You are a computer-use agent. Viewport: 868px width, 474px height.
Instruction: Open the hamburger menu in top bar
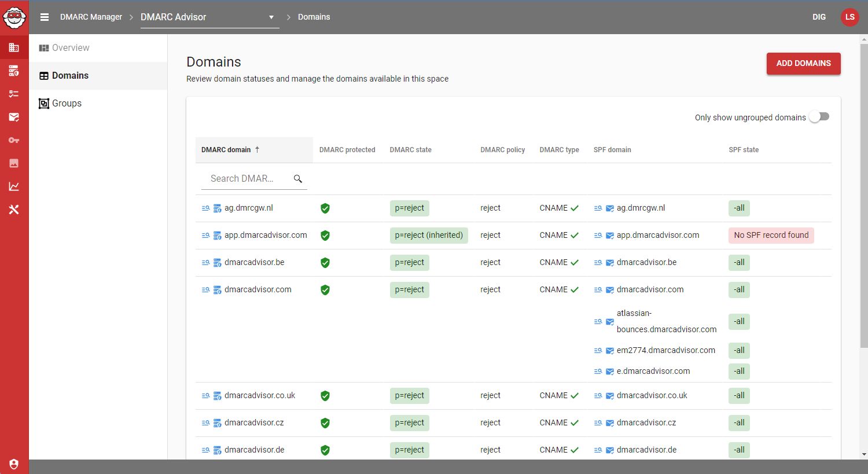(x=45, y=17)
